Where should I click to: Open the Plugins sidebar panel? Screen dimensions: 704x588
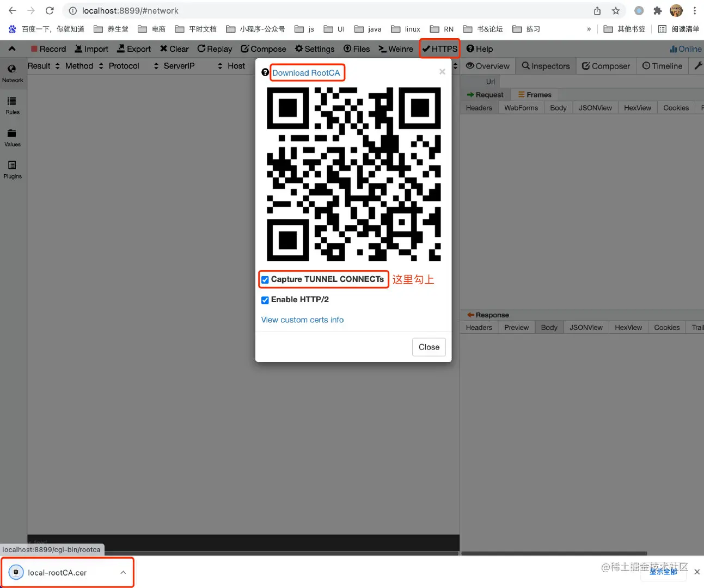12,170
